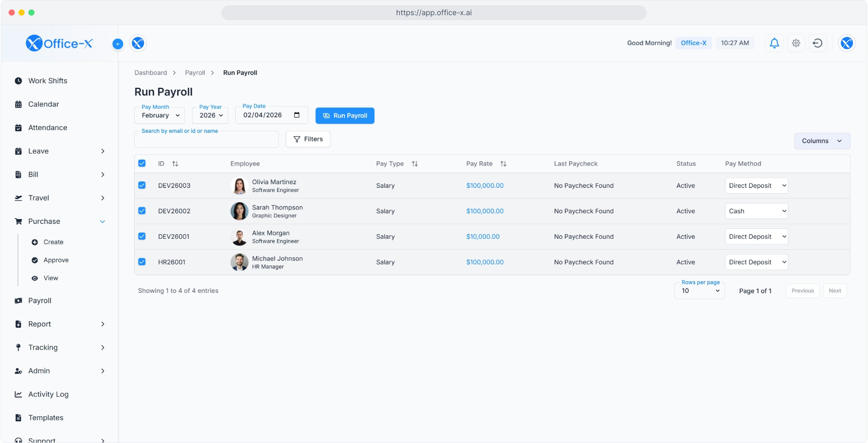
Task: Open Payroll from the breadcrumb trail
Action: [195, 73]
